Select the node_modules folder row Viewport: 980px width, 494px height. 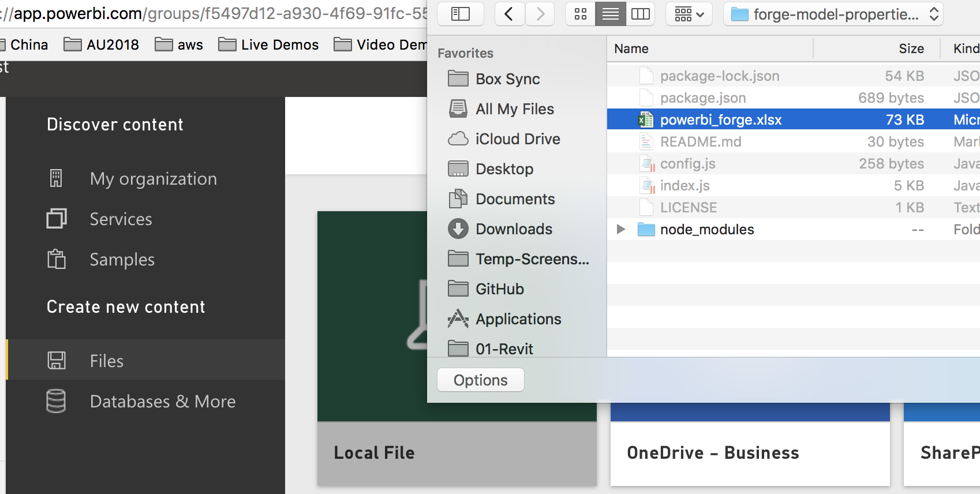point(794,229)
